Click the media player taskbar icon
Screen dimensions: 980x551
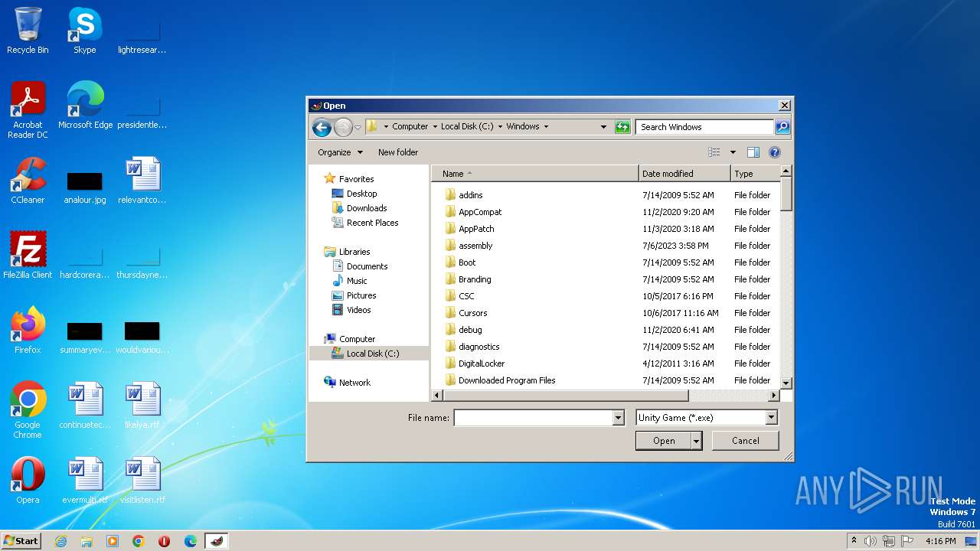tap(113, 541)
